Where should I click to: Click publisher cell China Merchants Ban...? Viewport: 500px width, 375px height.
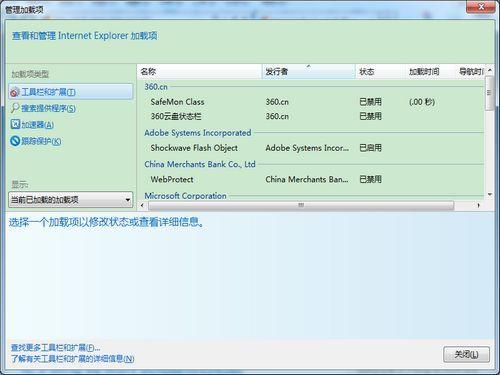[x=307, y=179]
